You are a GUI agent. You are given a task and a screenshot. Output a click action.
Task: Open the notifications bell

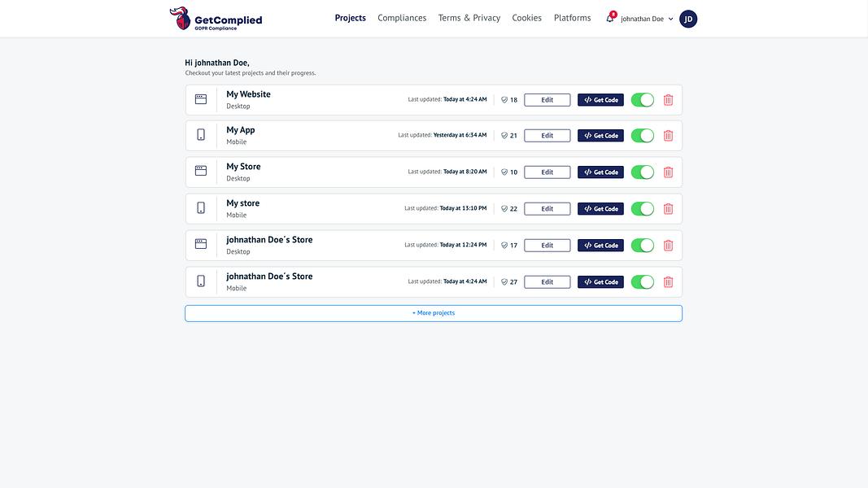point(610,18)
